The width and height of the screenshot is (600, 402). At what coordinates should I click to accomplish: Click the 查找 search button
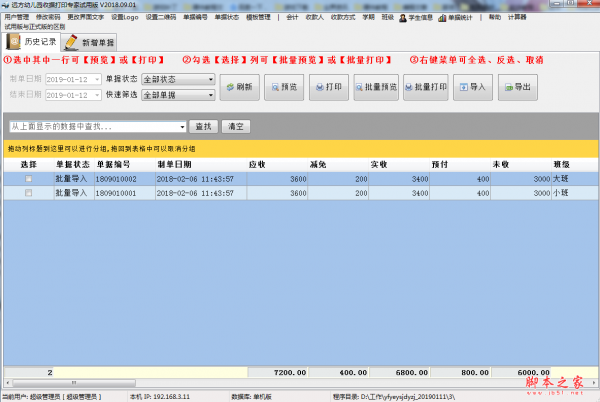[x=203, y=127]
